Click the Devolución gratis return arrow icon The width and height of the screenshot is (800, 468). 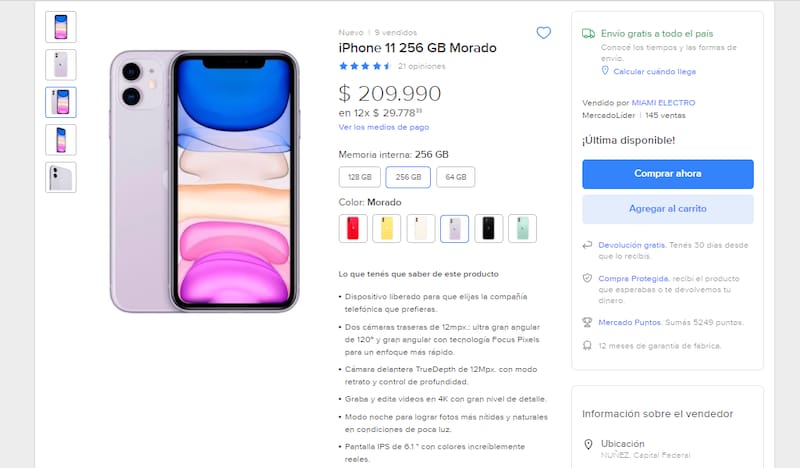[588, 245]
